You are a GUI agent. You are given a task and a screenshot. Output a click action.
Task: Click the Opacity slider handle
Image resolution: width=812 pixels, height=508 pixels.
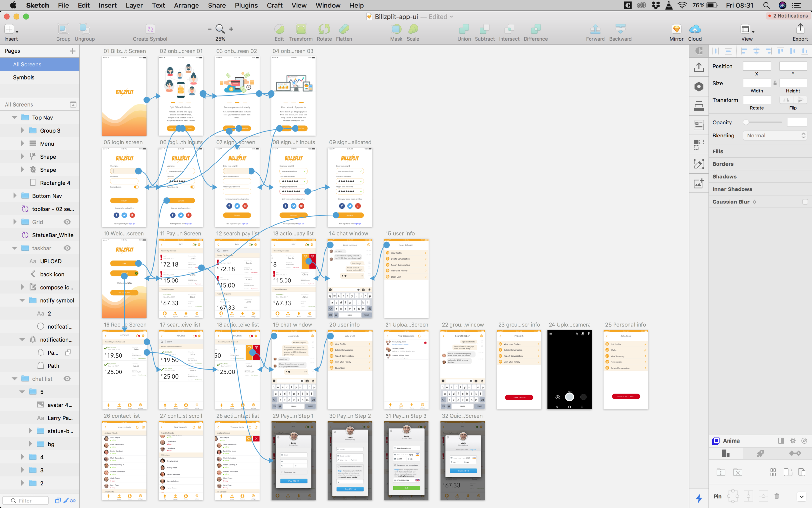(746, 122)
